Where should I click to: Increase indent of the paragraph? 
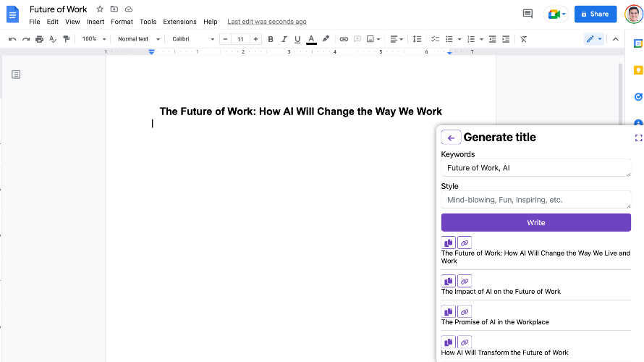point(506,39)
